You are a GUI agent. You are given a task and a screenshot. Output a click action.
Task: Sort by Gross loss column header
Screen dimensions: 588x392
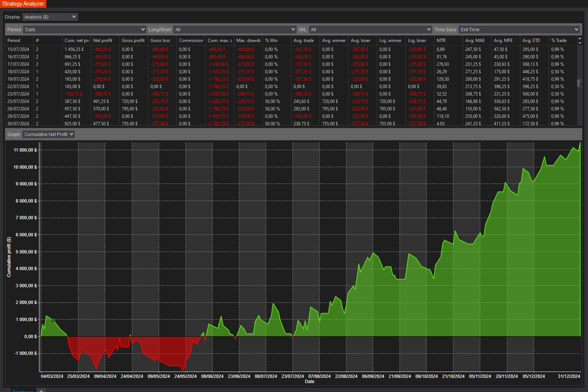pyautogui.click(x=162, y=41)
